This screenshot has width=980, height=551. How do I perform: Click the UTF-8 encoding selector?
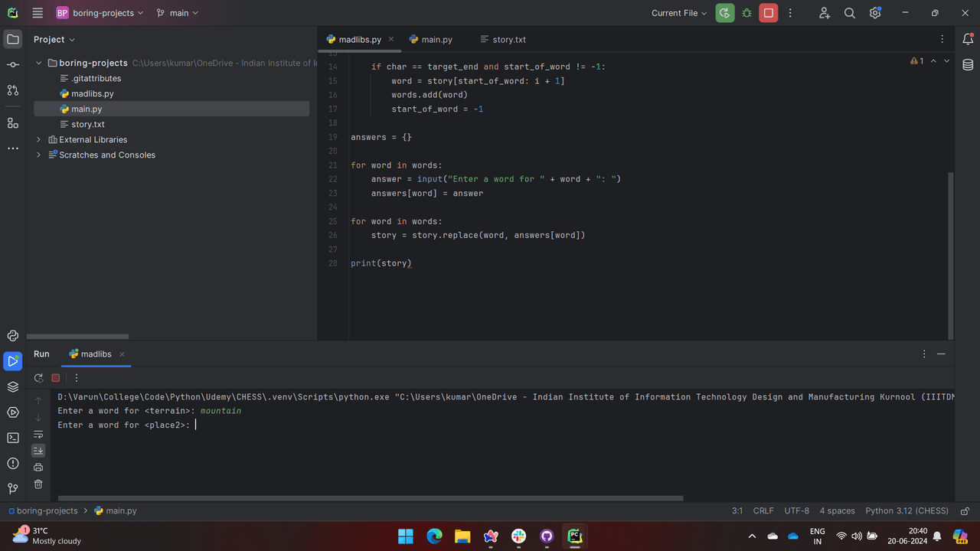(x=796, y=510)
